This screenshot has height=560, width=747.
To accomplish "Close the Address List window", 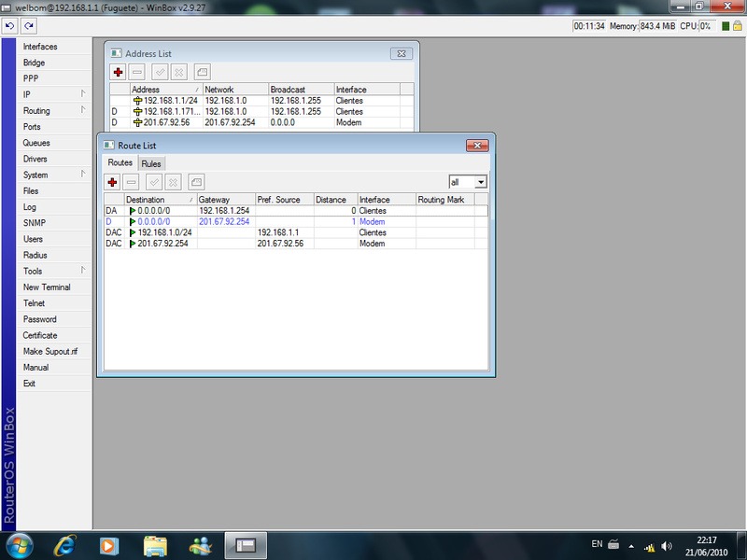I will 402,54.
